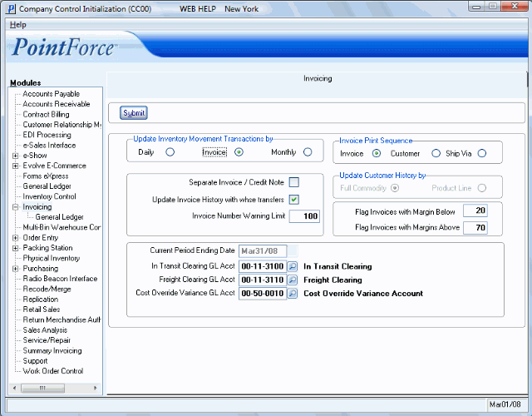Expand the e-Show module node
The width and height of the screenshot is (532, 416).
pyautogui.click(x=15, y=156)
